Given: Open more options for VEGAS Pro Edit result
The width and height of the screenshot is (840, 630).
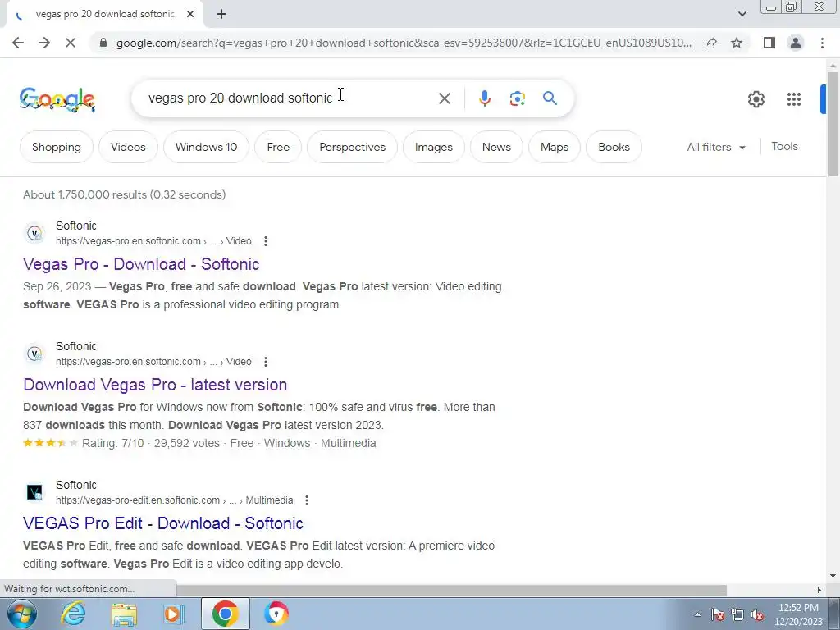Looking at the screenshot, I should pyautogui.click(x=307, y=500).
